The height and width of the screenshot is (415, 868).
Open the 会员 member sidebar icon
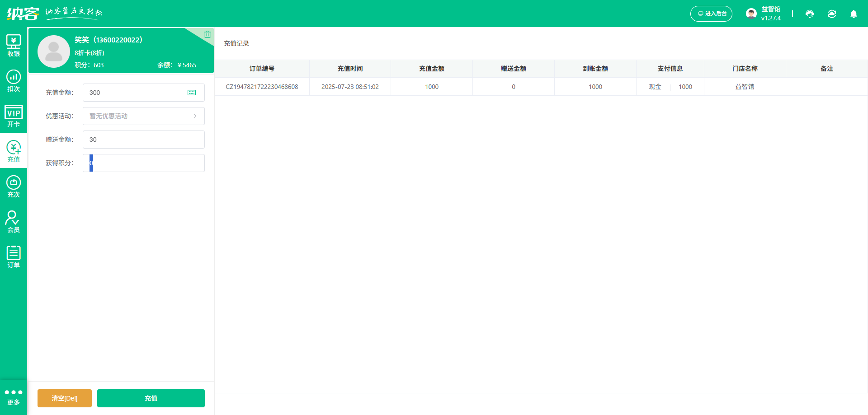tap(14, 222)
